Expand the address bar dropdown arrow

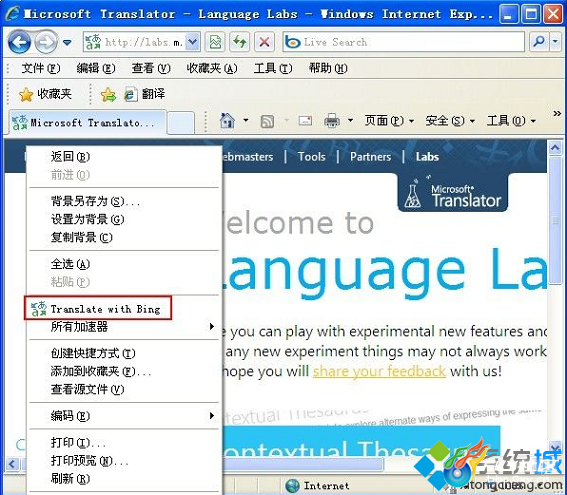(x=193, y=42)
